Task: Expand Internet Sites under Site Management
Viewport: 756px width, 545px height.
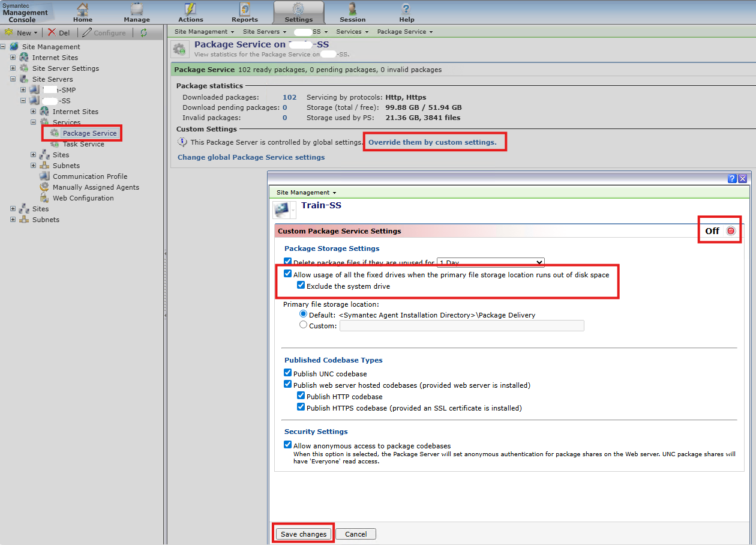Action: click(x=13, y=58)
